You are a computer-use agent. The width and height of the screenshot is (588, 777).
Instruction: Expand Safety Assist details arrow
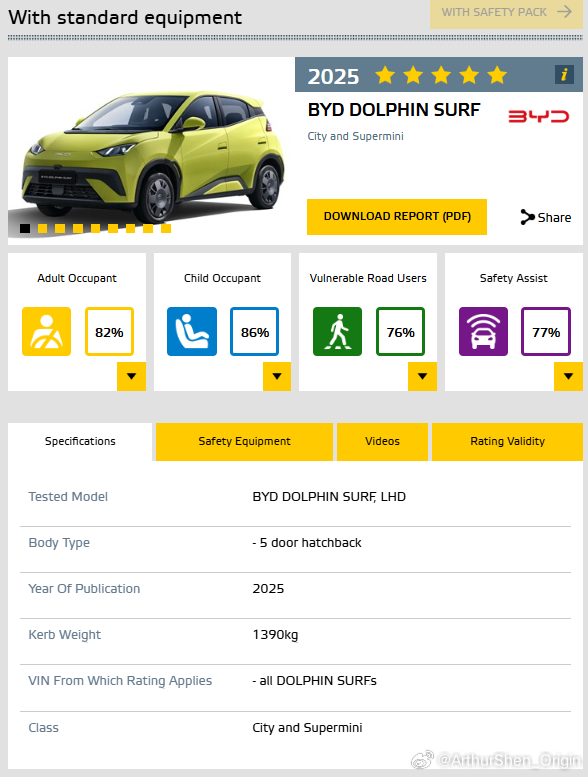pos(568,377)
